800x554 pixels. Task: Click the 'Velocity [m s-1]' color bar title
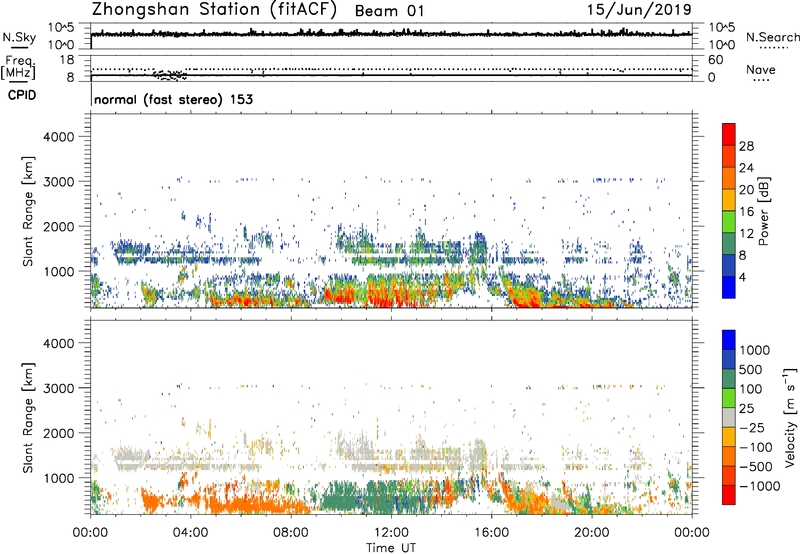tap(790, 417)
